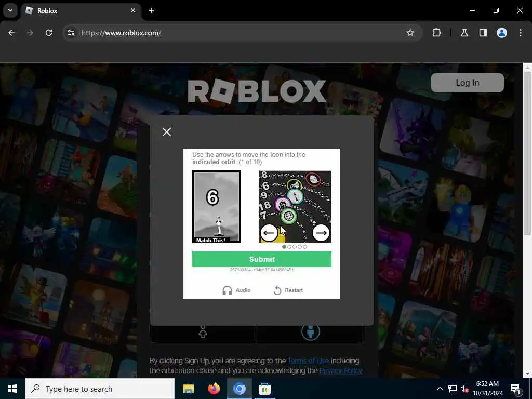Close the captcha dialog with the X

(x=167, y=132)
